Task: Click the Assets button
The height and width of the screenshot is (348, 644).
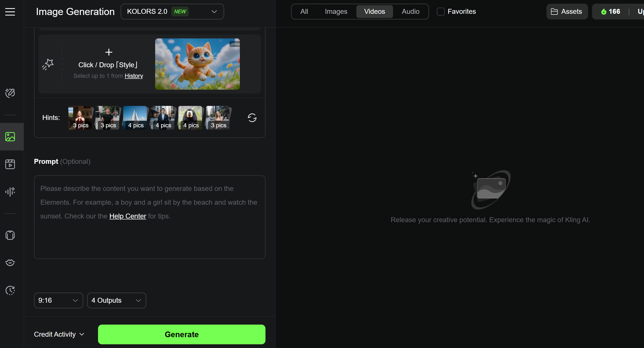Action: [x=567, y=12]
